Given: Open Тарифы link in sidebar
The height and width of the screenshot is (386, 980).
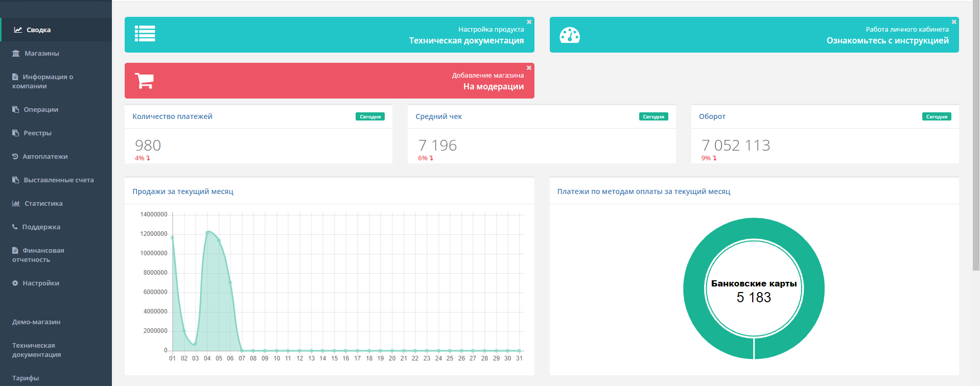Looking at the screenshot, I should coord(26,378).
